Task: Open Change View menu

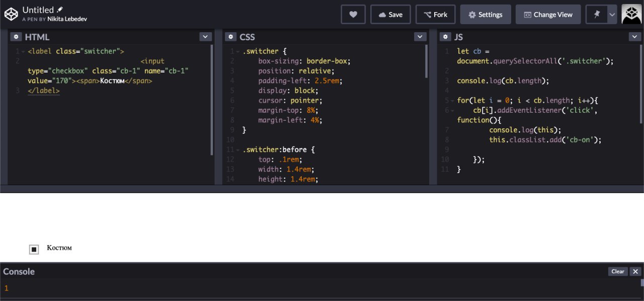Action: click(x=548, y=15)
